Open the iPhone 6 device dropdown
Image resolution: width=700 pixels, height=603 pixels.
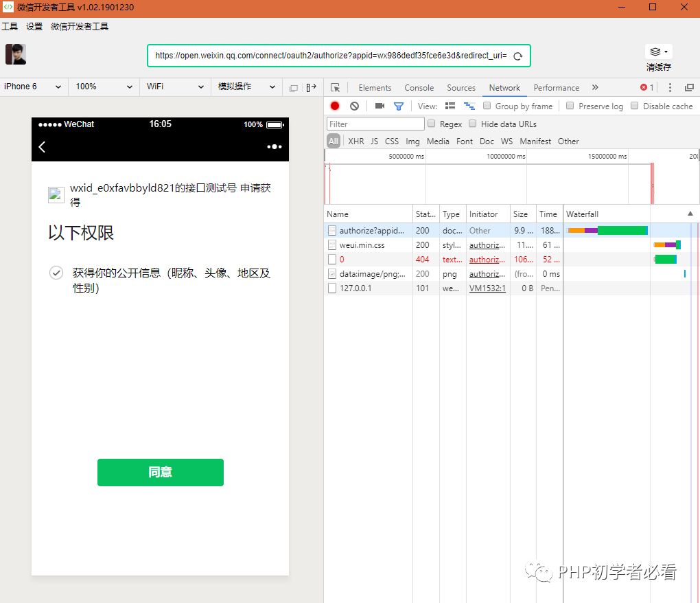pyautogui.click(x=32, y=87)
